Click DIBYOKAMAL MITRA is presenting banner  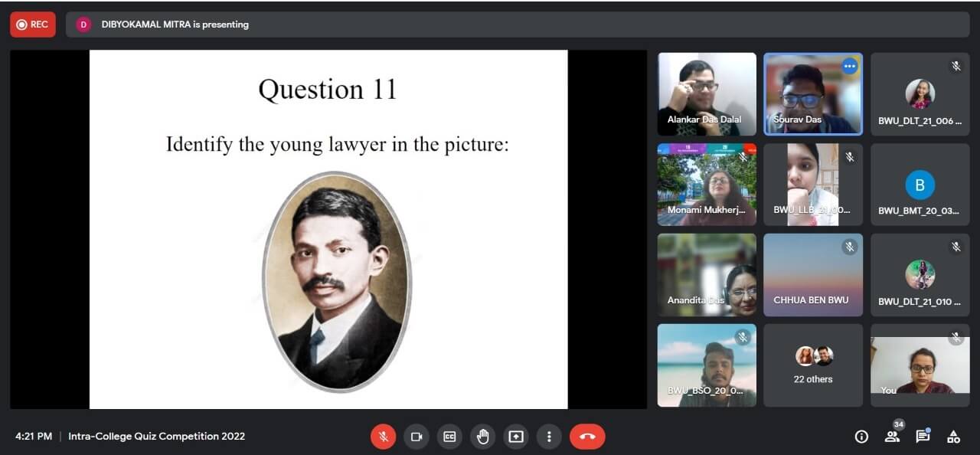point(175,25)
